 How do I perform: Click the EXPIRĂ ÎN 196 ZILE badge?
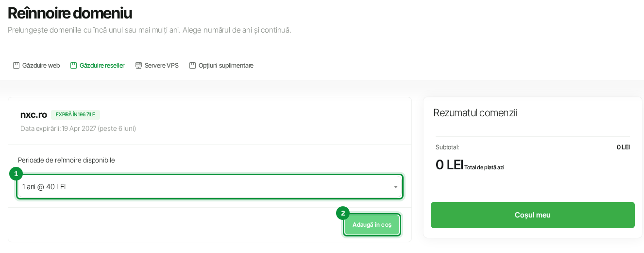75,115
